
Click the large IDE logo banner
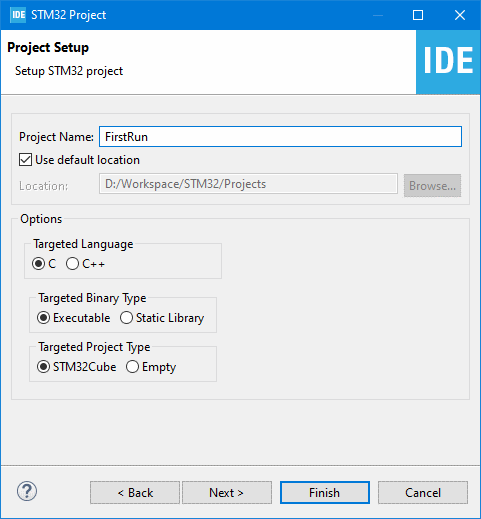pos(448,62)
